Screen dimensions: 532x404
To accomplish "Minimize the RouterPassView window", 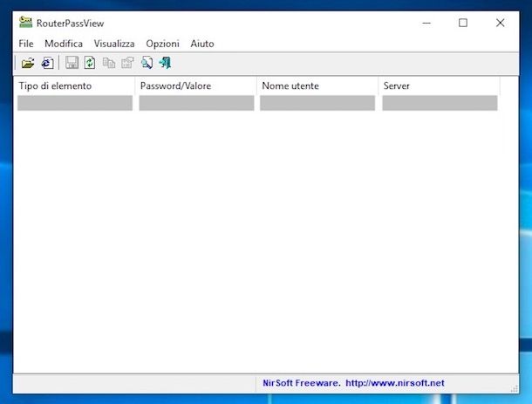I will [x=426, y=23].
